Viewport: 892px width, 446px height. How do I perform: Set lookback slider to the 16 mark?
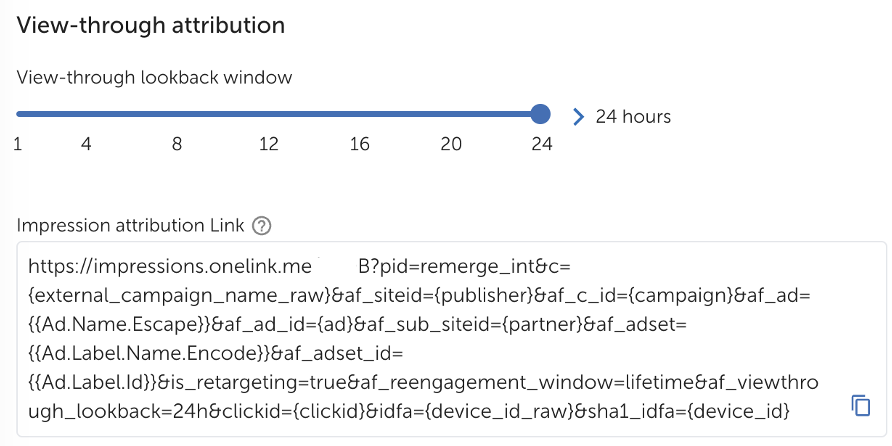360,114
